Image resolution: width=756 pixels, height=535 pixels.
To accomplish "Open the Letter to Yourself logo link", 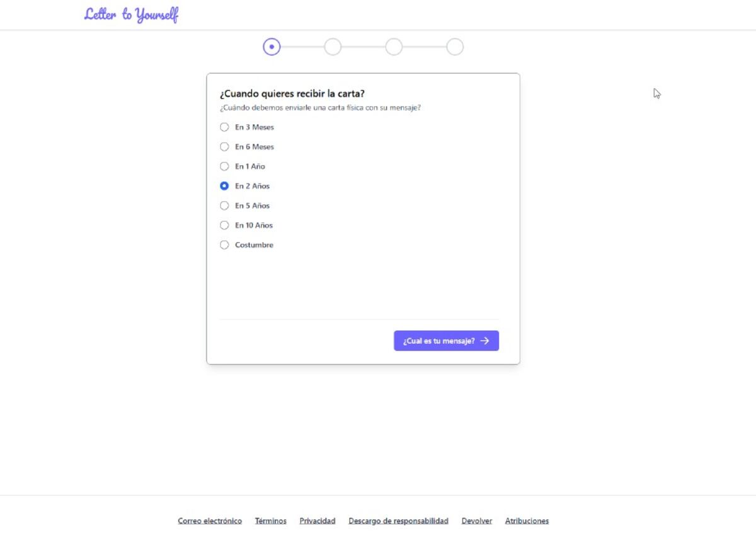I will tap(131, 14).
